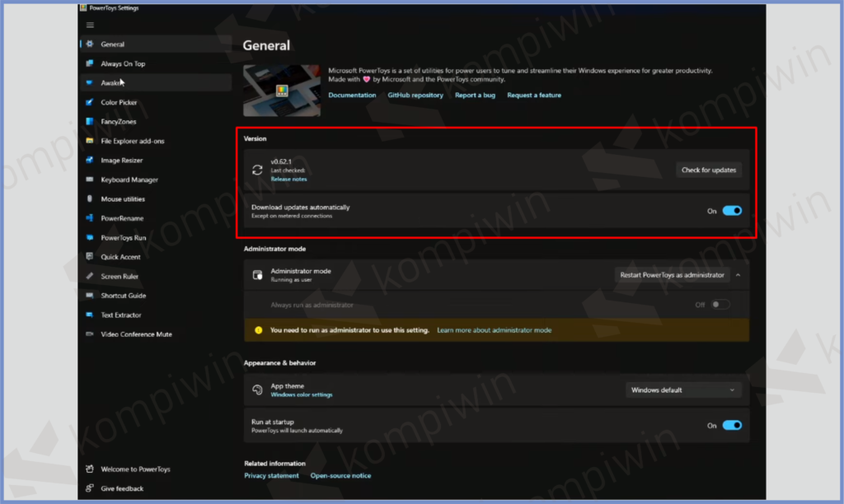Open the Keyboard Manager sidebar icon
This screenshot has width=844, height=504.
90,180
